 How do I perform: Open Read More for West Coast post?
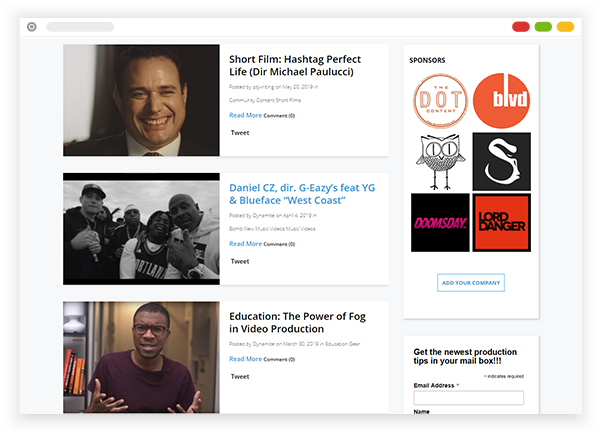click(245, 244)
